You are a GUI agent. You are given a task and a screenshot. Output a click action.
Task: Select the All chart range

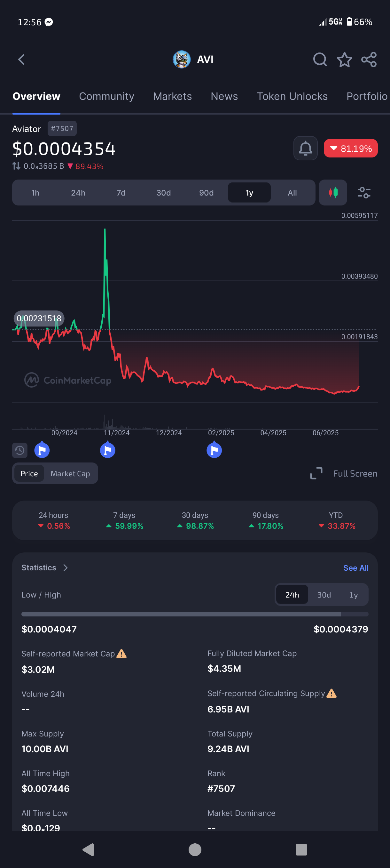292,193
